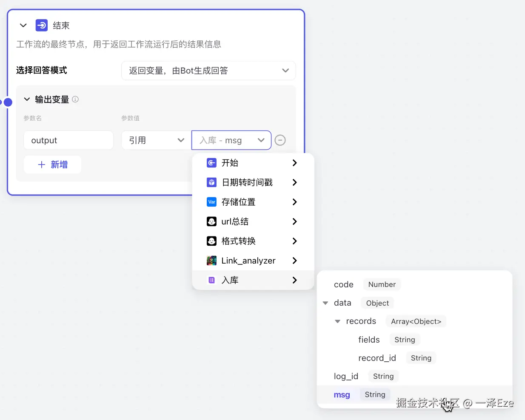This screenshot has width=525, height=420.
Task: Select Link_analyzer menu entry
Action: click(x=253, y=261)
